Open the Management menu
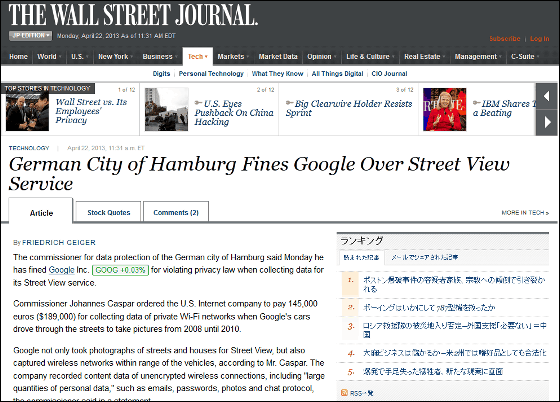Viewport: 560px width, 402px height. click(x=478, y=56)
